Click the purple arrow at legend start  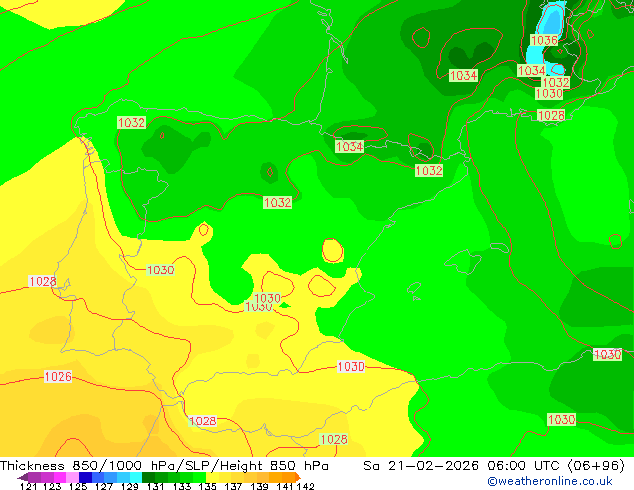(22, 477)
